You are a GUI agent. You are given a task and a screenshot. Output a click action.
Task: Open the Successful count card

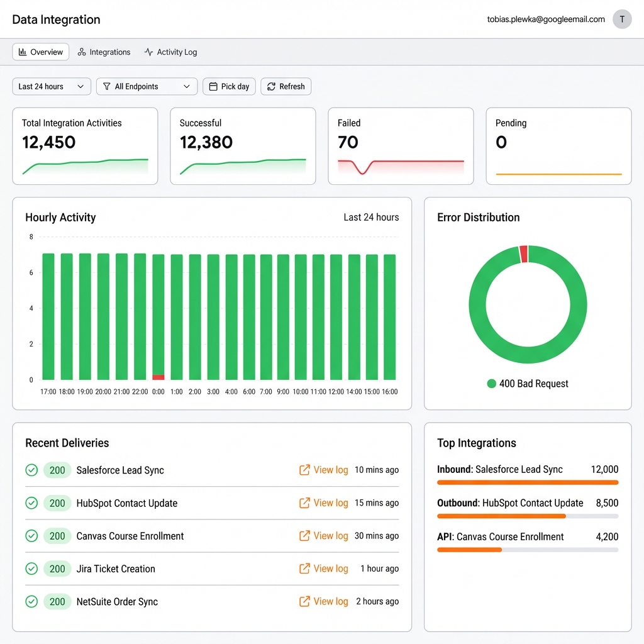pos(243,146)
